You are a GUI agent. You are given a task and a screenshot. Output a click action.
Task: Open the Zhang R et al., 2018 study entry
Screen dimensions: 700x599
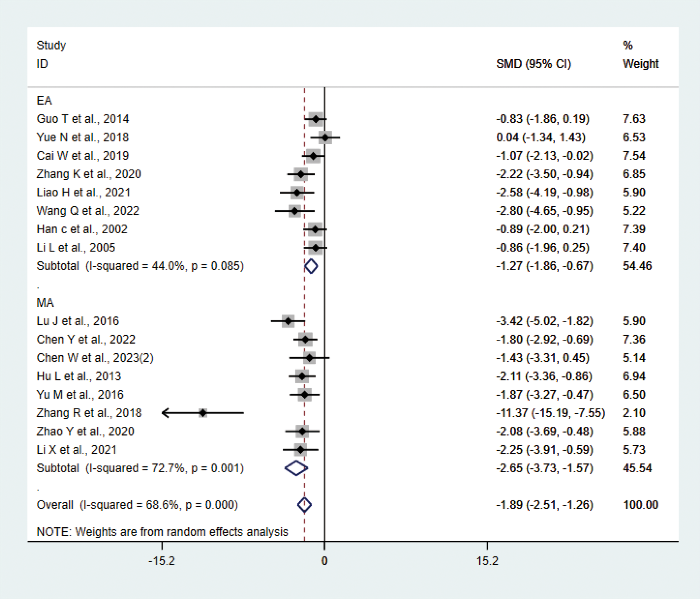coord(90,412)
